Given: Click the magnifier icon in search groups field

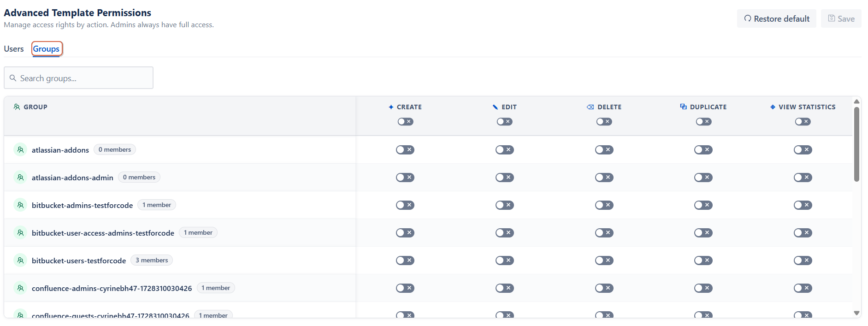Looking at the screenshot, I should [x=13, y=78].
